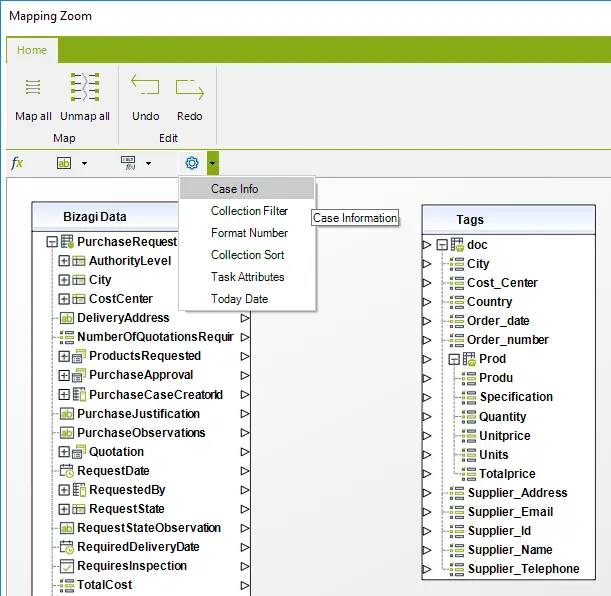Viewport: 611px width, 596px height.
Task: Click the TotalCost number icon
Action: pos(67,585)
